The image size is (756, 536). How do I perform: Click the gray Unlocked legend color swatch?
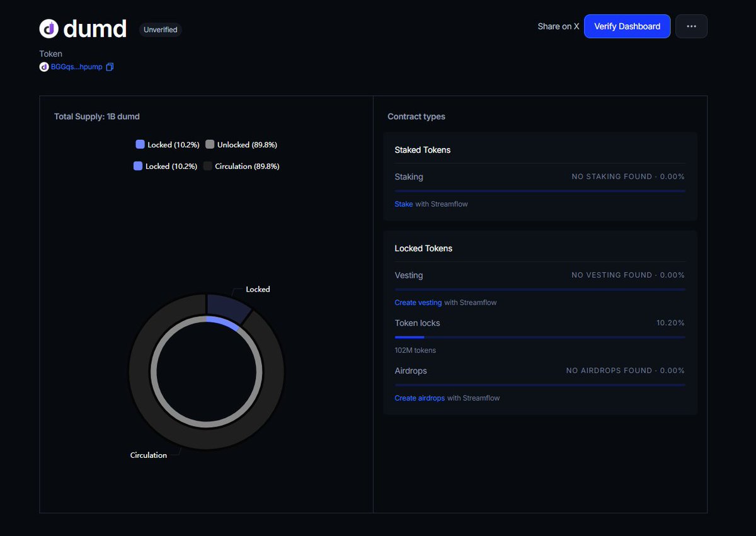click(x=210, y=144)
